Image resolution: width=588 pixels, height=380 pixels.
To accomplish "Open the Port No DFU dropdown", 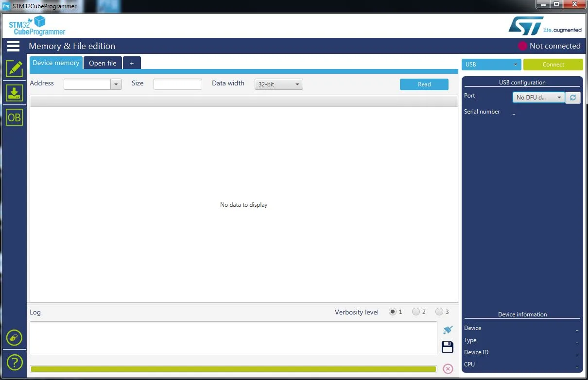I will pyautogui.click(x=538, y=98).
